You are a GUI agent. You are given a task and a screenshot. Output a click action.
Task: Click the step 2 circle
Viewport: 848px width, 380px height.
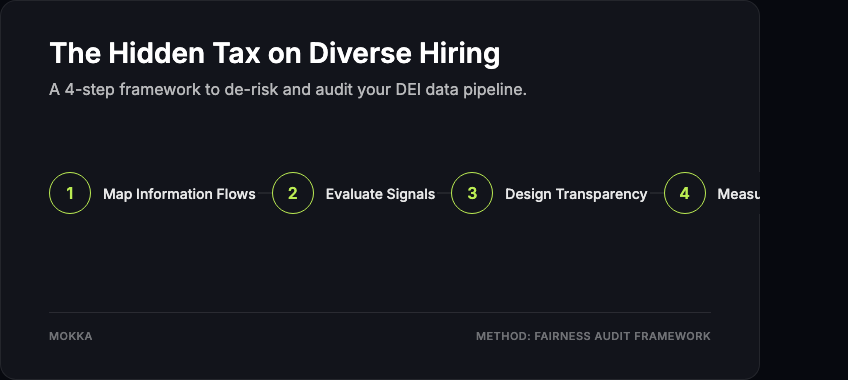293,193
